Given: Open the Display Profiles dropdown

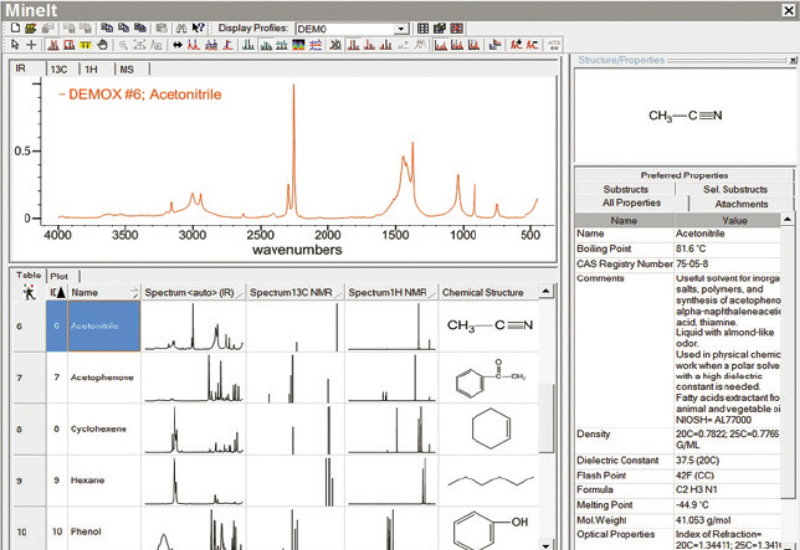Looking at the screenshot, I should click(x=401, y=29).
